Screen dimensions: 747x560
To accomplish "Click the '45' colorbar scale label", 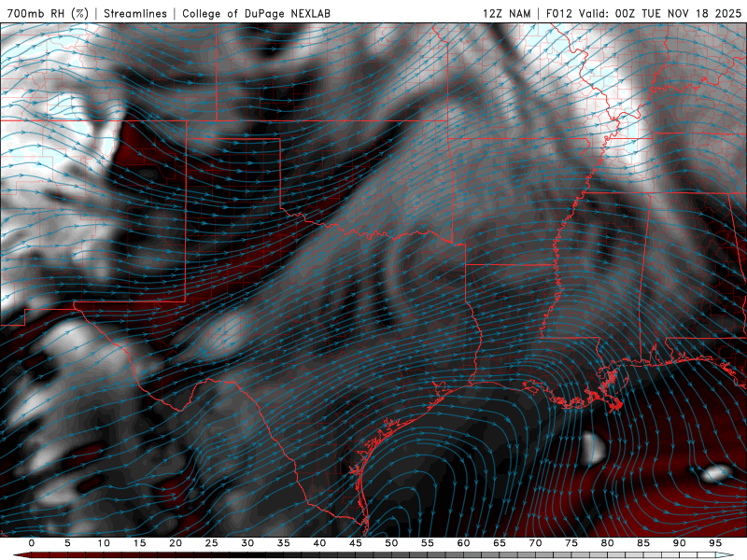I will point(356,543).
